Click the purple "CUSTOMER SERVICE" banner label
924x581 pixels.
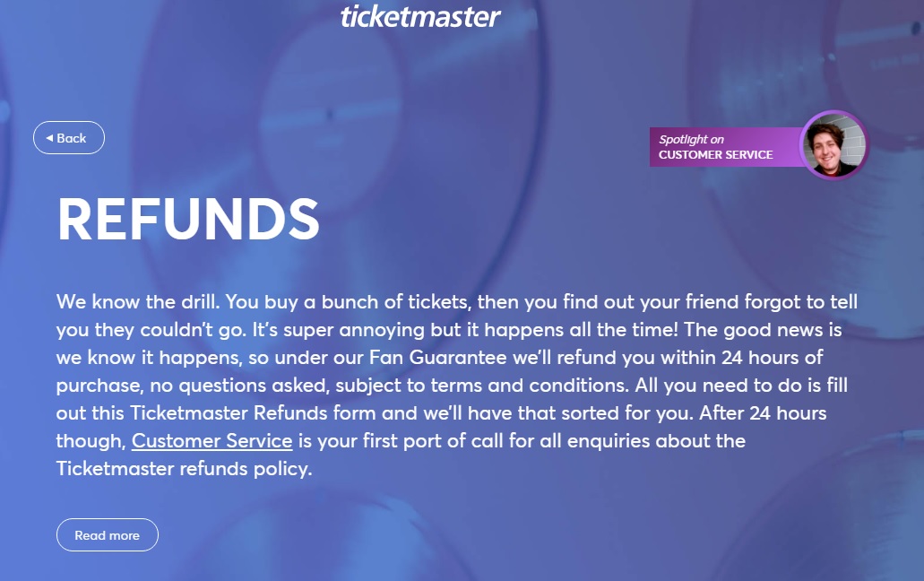click(x=715, y=155)
